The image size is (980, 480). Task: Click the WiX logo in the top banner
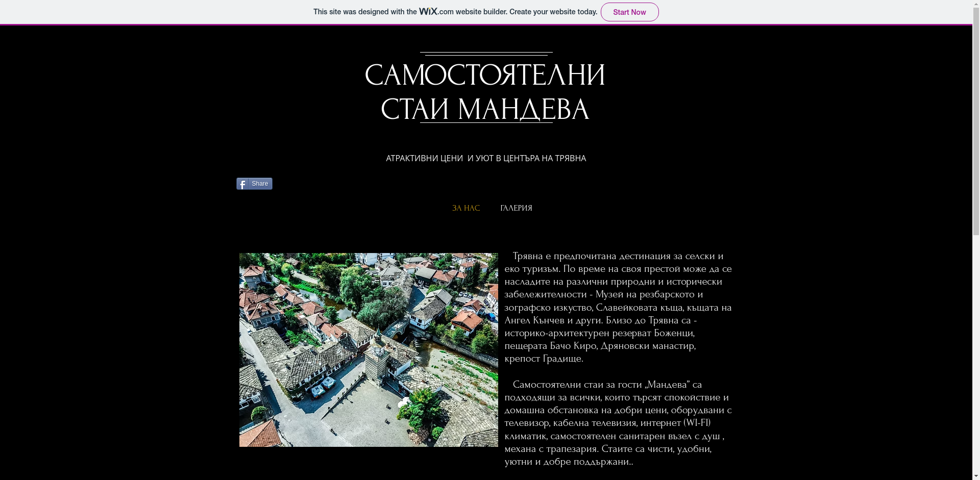tap(428, 11)
